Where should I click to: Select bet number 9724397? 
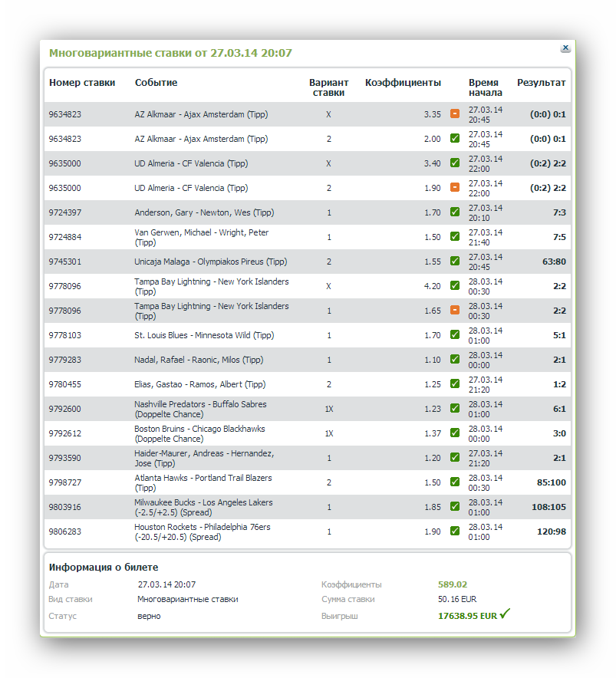65,212
